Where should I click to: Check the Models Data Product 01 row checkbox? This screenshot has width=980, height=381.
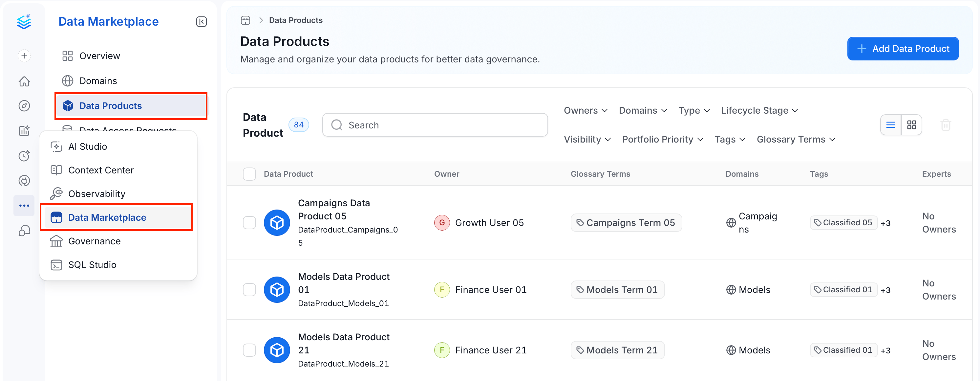(249, 290)
